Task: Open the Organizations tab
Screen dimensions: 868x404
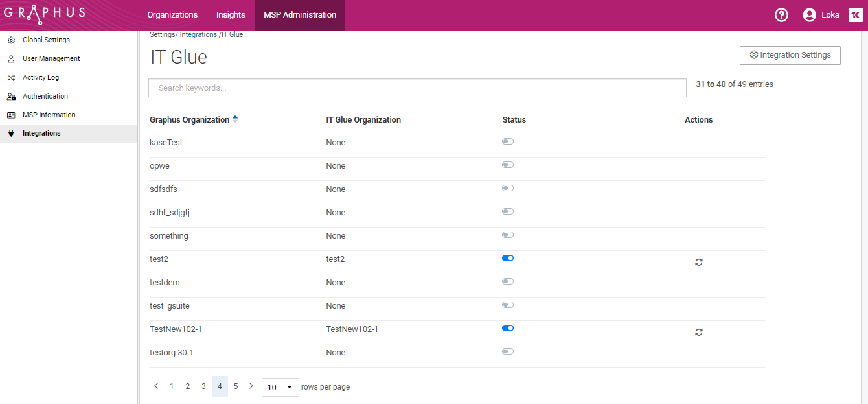Action: pos(172,15)
